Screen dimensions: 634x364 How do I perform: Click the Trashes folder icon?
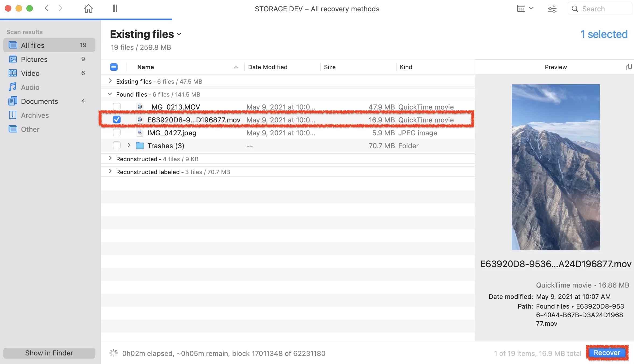click(x=140, y=146)
